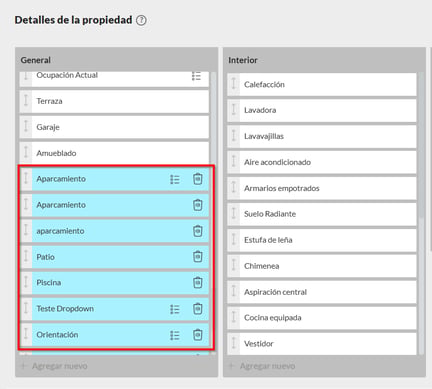The width and height of the screenshot is (432, 389).
Task: Select the Teste Dropdown field text
Action: tap(65, 309)
